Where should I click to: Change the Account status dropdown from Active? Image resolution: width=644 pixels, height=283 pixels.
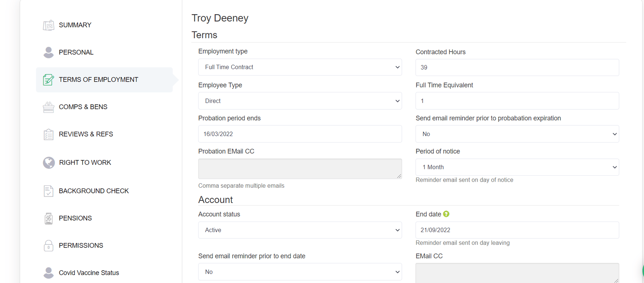pos(300,230)
